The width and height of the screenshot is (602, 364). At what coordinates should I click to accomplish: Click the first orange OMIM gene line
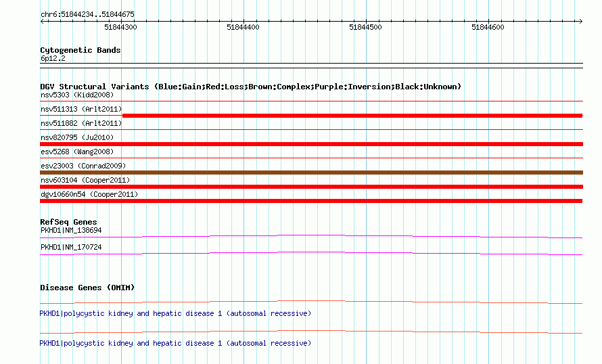[311, 300]
